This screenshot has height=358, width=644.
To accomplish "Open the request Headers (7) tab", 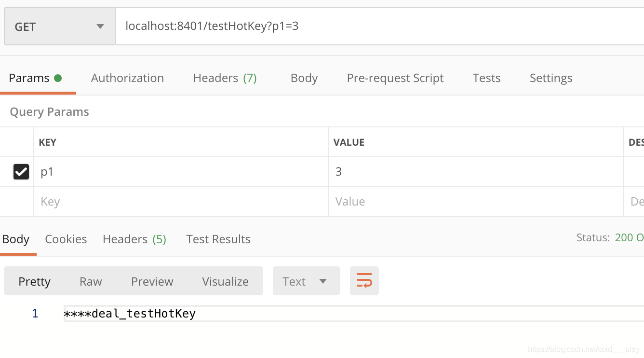I will pyautogui.click(x=225, y=78).
